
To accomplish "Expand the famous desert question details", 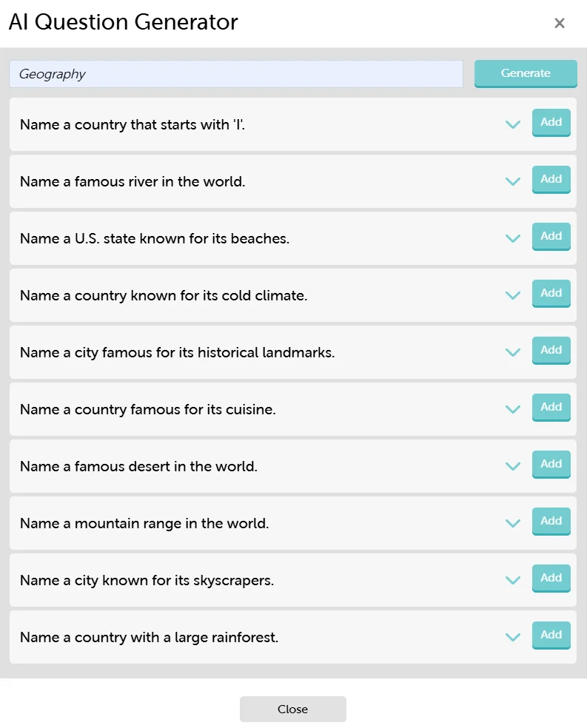I will (512, 467).
